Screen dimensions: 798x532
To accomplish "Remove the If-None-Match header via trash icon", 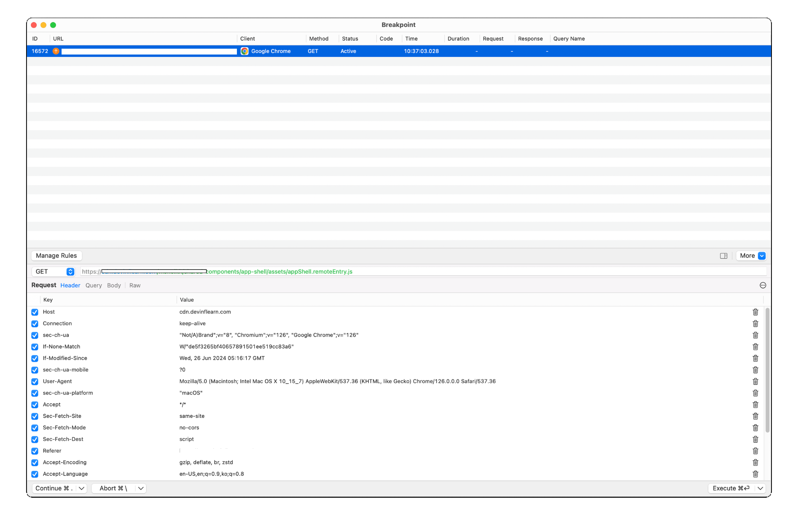I will 755,347.
